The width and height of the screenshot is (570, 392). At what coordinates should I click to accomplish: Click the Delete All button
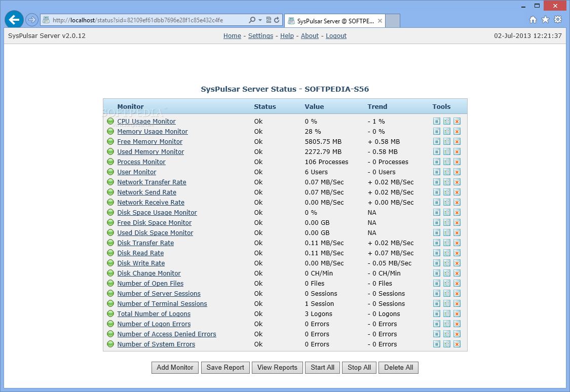point(398,367)
